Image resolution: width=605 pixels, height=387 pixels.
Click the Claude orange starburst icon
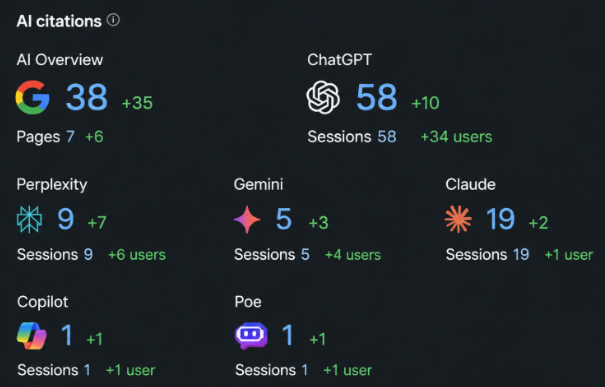[458, 219]
